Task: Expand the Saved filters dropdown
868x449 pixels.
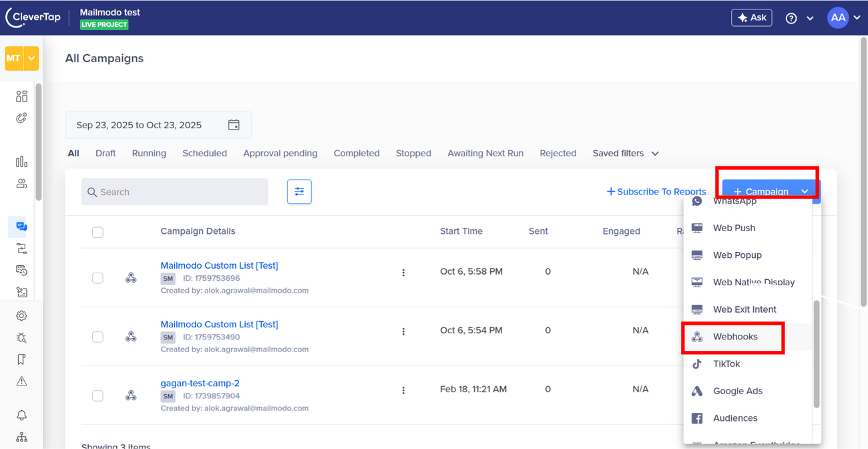Action: pyautogui.click(x=625, y=153)
